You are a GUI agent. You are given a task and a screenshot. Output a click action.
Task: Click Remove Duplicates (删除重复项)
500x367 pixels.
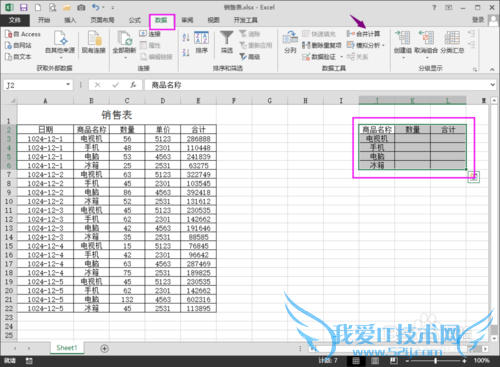322,45
